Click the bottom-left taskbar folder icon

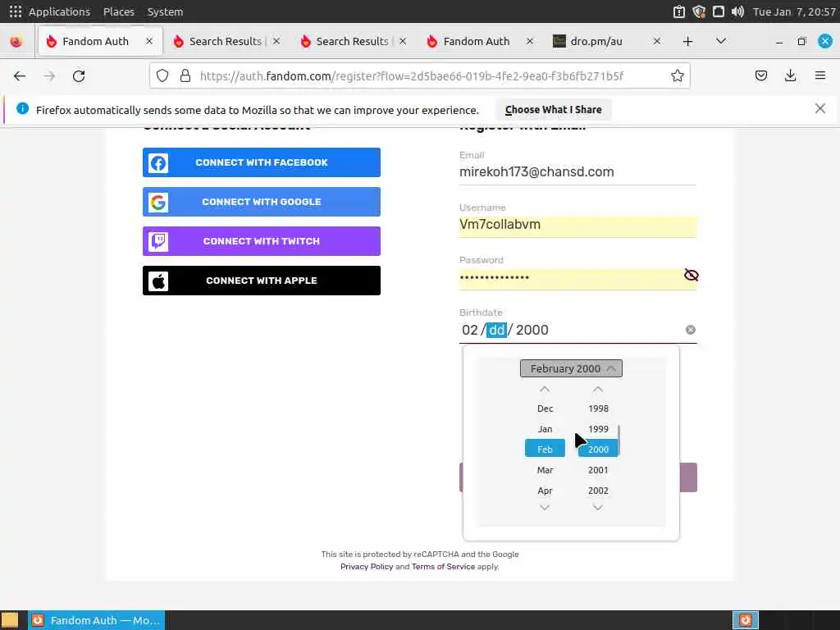[x=10, y=620]
